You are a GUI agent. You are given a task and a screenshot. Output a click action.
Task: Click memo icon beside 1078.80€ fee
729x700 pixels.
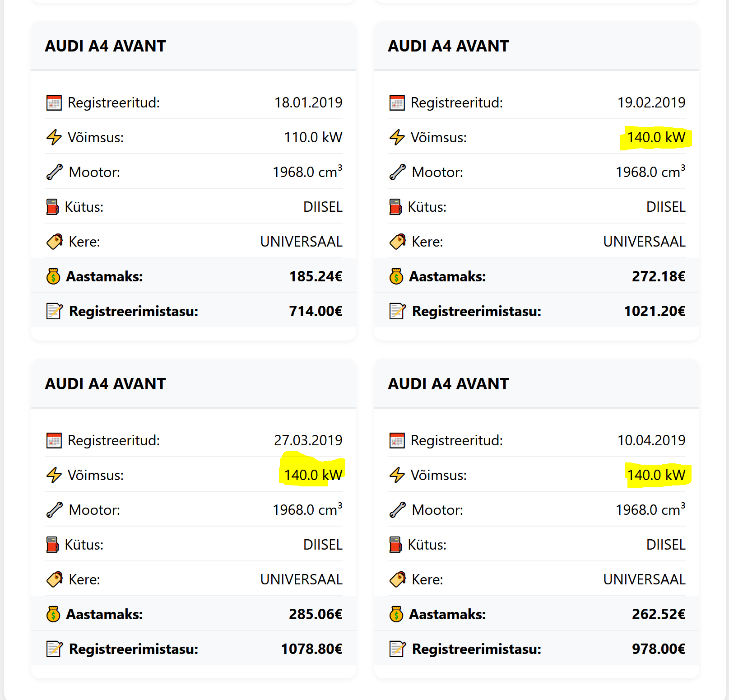[x=54, y=649]
